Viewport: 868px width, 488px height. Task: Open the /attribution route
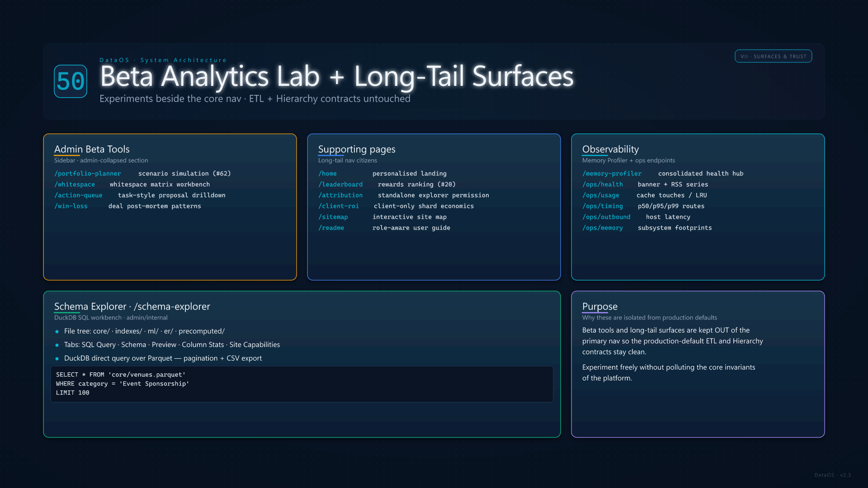click(340, 195)
